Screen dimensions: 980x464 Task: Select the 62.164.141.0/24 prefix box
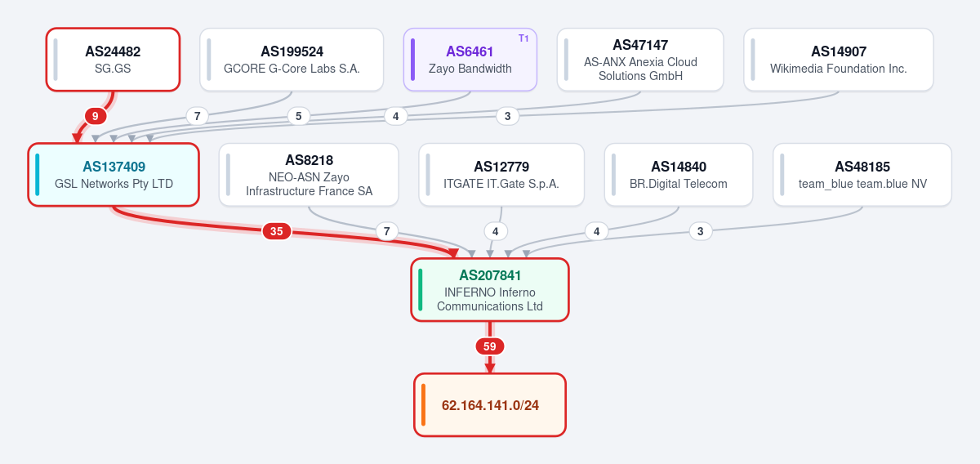[x=490, y=405]
